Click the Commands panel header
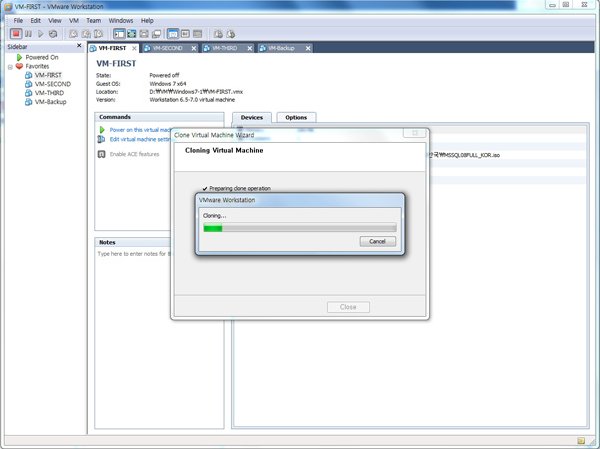The width and height of the screenshot is (600, 449). click(x=159, y=117)
